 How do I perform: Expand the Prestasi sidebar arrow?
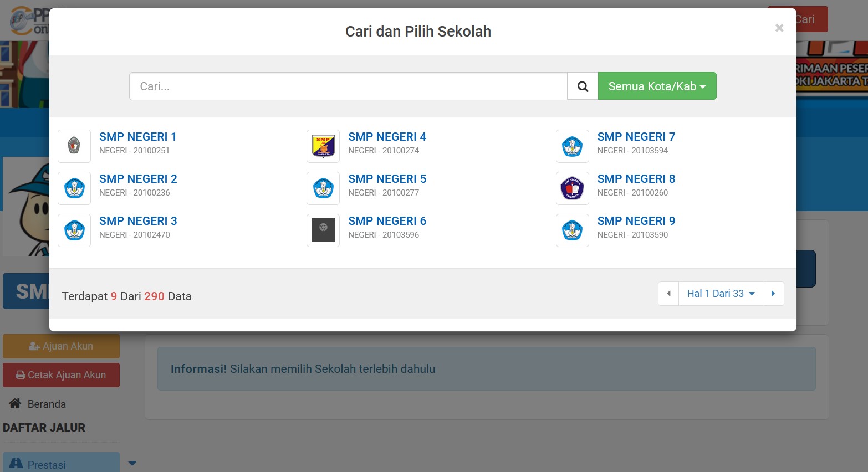pyautogui.click(x=132, y=464)
